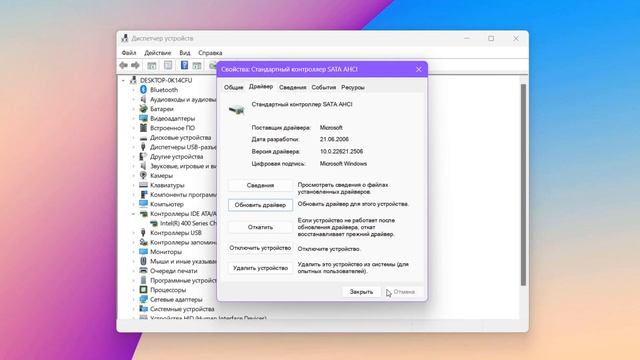The height and width of the screenshot is (360, 640).
Task: Click the USB plug icon beside Диспетчеры USB
Action: 143,147
